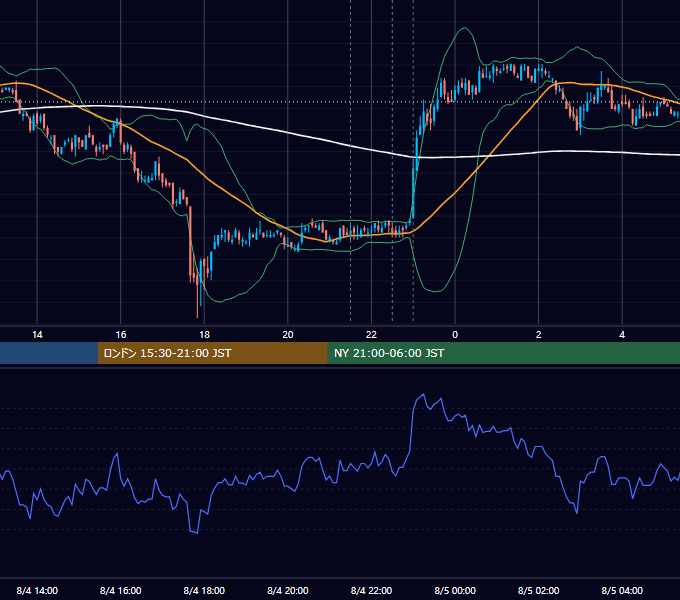Click the oscillator peak before 8/5 00:00

coord(423,395)
